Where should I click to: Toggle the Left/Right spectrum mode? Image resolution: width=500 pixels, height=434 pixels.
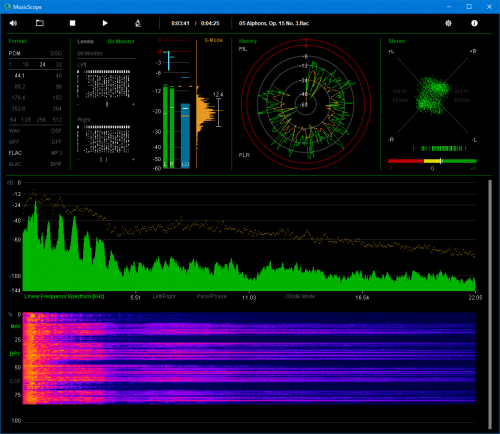click(x=164, y=296)
